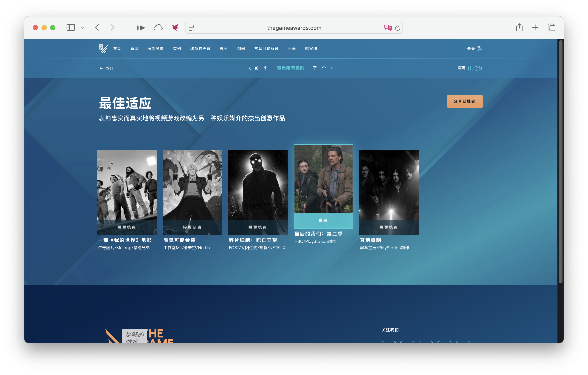588x375 pixels.
Task: Click the pink bird extension icon
Action: (x=175, y=28)
